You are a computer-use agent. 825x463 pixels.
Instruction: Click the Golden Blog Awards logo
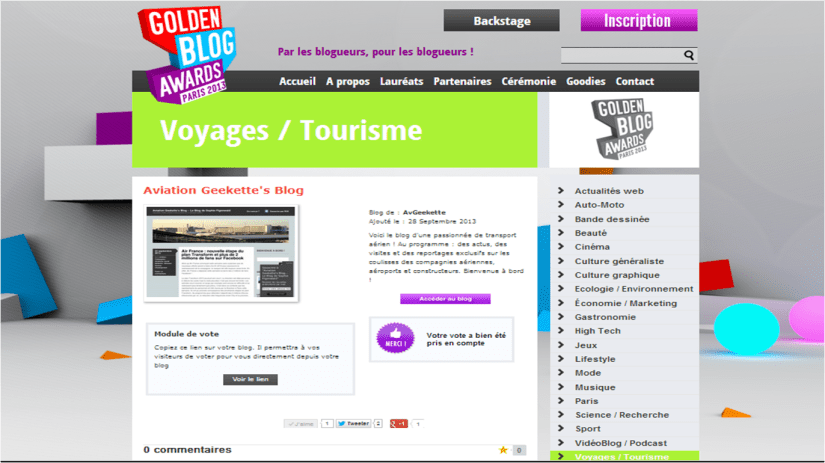194,54
